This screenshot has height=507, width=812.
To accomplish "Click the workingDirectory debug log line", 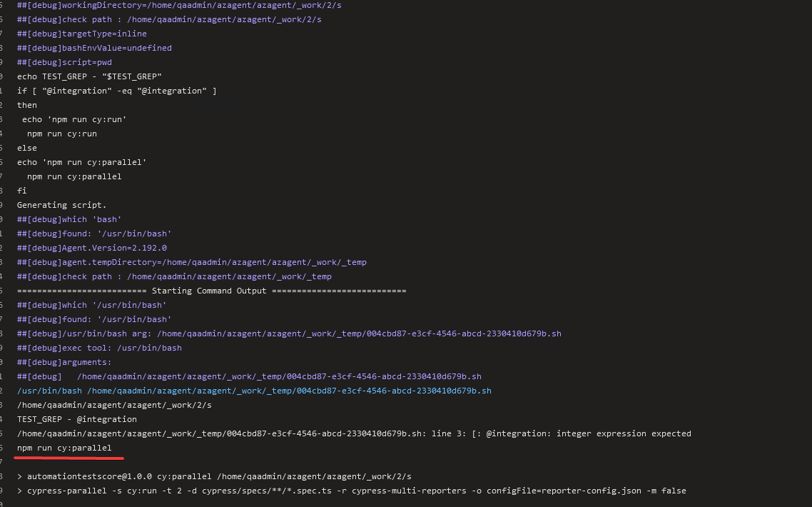I will pos(179,5).
